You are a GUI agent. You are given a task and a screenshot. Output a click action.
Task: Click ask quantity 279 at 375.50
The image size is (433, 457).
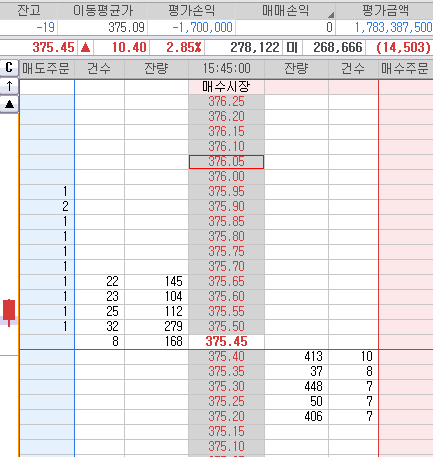[x=156, y=326]
